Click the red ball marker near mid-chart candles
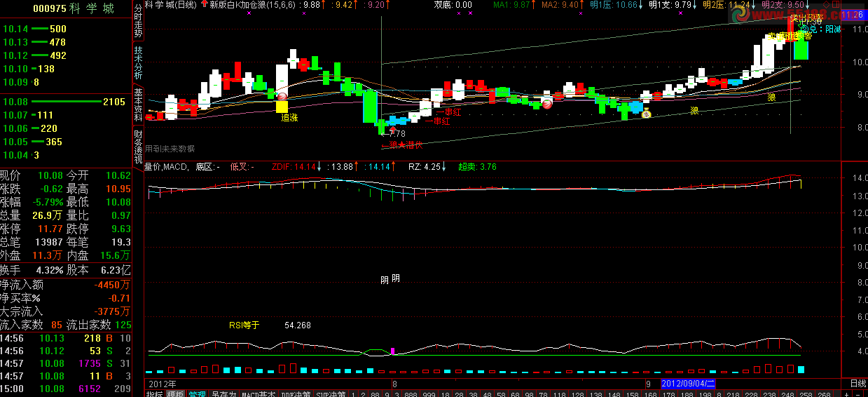Image resolution: width=868 pixels, height=397 pixels. (x=547, y=105)
